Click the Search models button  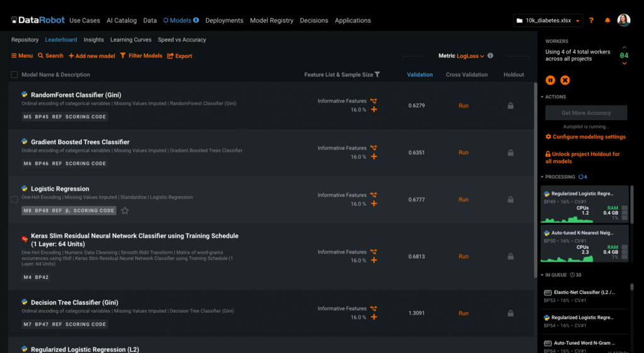tap(50, 55)
